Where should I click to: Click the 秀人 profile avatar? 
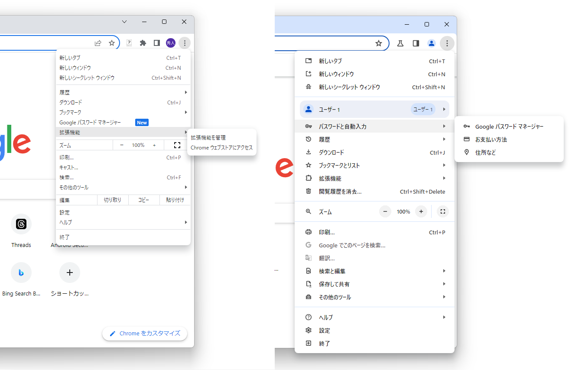point(170,43)
